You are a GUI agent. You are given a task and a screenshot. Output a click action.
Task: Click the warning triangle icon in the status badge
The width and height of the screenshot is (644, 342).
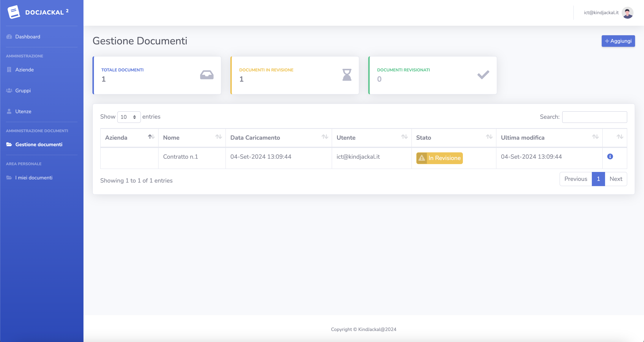click(422, 158)
